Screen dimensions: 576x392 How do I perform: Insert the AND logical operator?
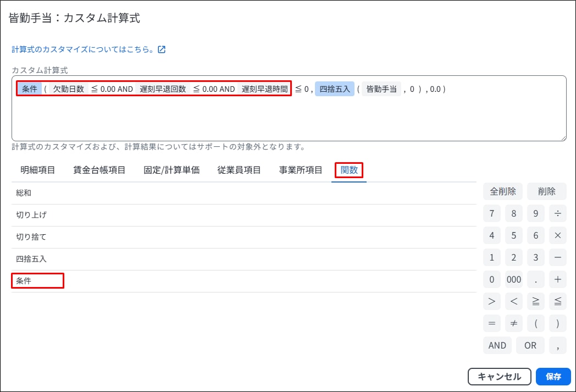[497, 345]
